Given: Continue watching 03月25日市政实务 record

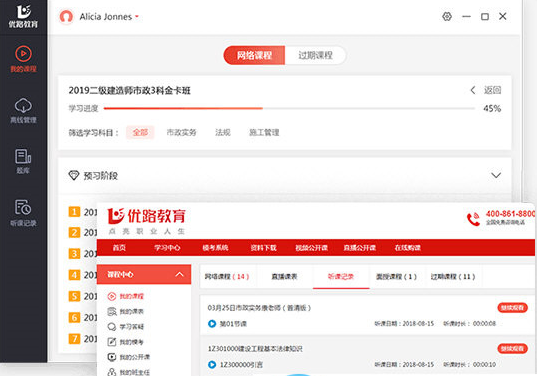Looking at the screenshot, I should [512, 308].
